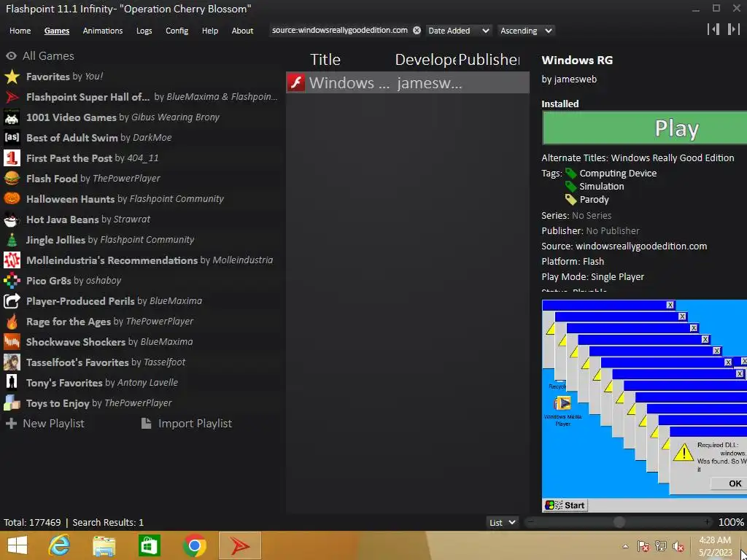Open Google Chrome from the taskbar
The image size is (747, 560).
[194, 545]
